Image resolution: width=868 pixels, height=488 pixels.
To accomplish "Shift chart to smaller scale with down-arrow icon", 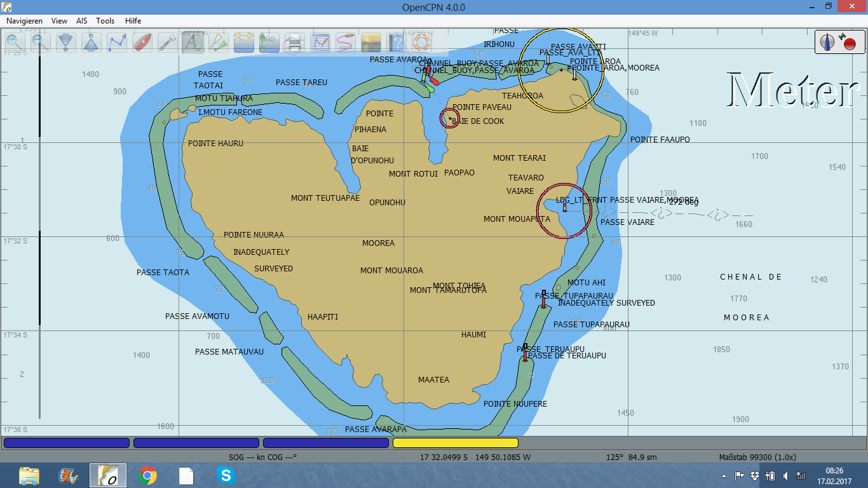I will (x=65, y=43).
